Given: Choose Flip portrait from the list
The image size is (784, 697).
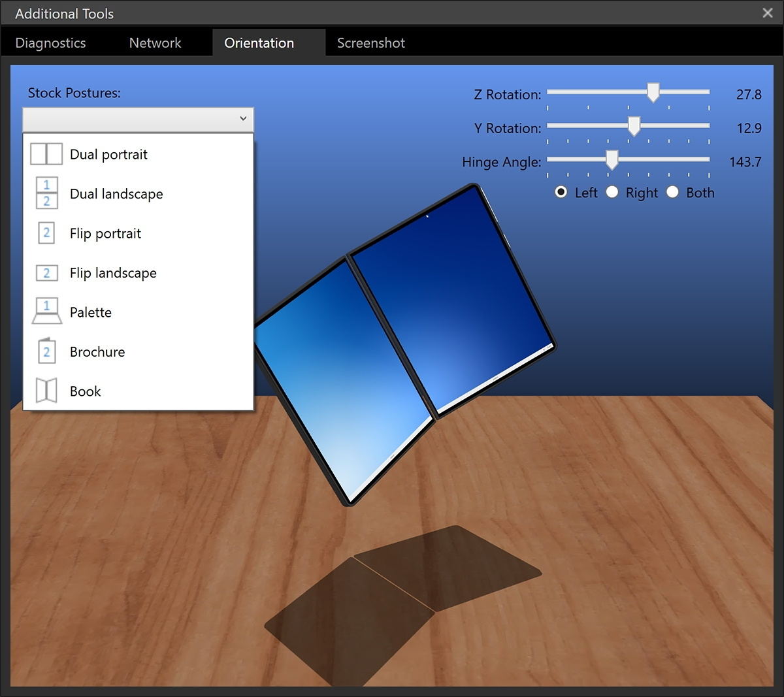Looking at the screenshot, I should coord(139,233).
